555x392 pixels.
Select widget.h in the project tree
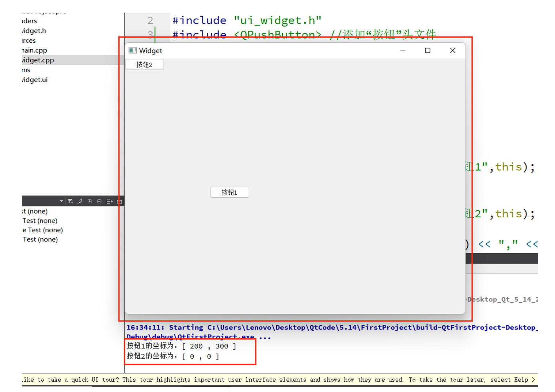tap(33, 31)
